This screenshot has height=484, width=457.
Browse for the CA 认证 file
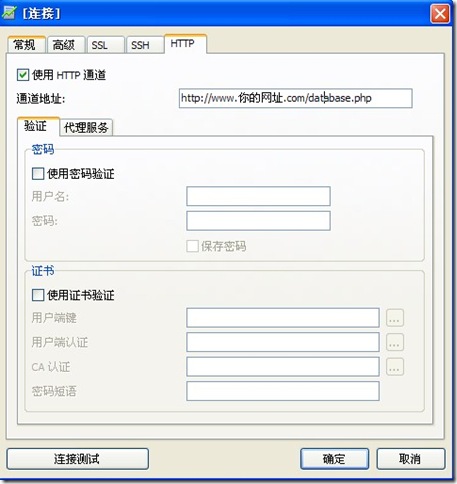coord(395,367)
